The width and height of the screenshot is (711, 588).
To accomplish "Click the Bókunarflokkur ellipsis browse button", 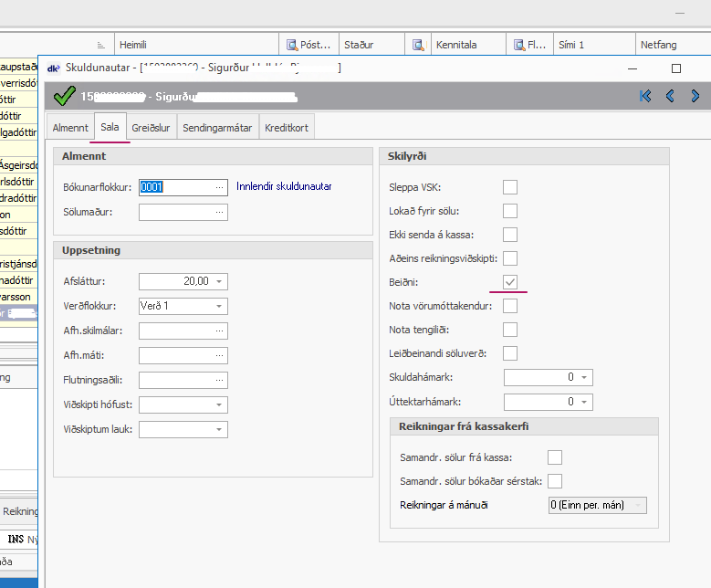I will coord(219,187).
